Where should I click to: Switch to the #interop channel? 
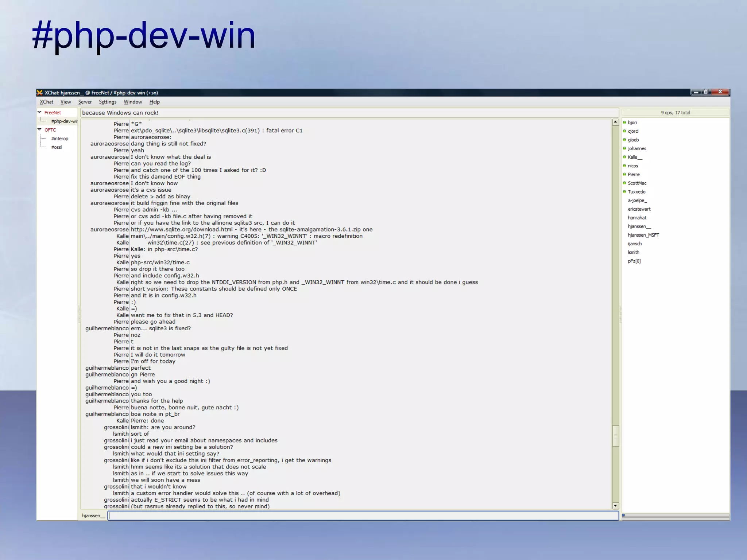[x=59, y=139]
